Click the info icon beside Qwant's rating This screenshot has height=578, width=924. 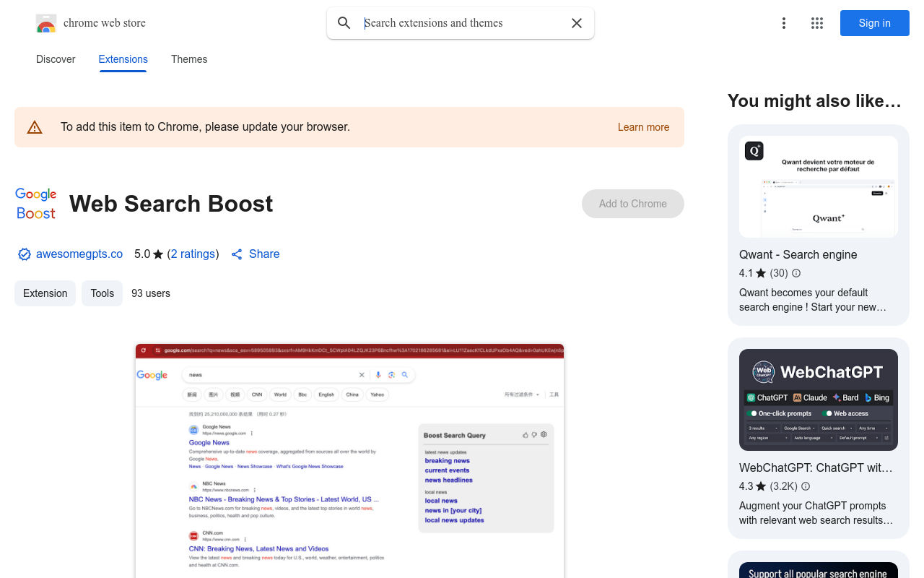(x=796, y=273)
